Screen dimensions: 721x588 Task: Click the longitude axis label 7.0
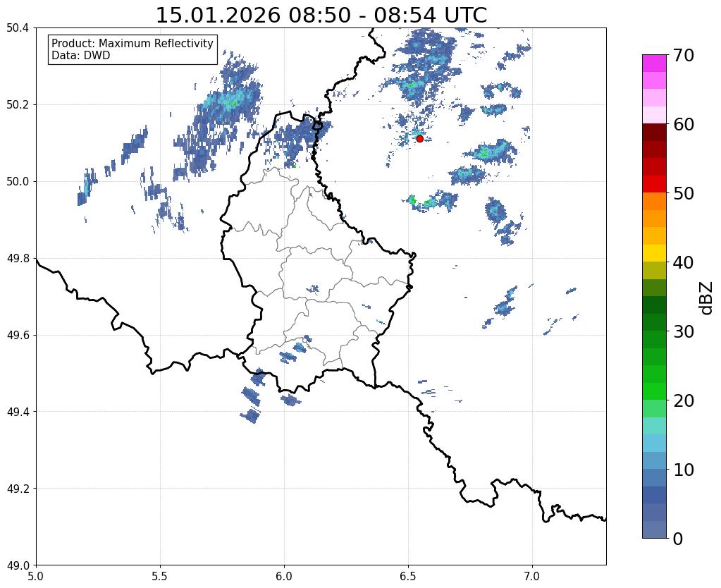click(x=533, y=576)
